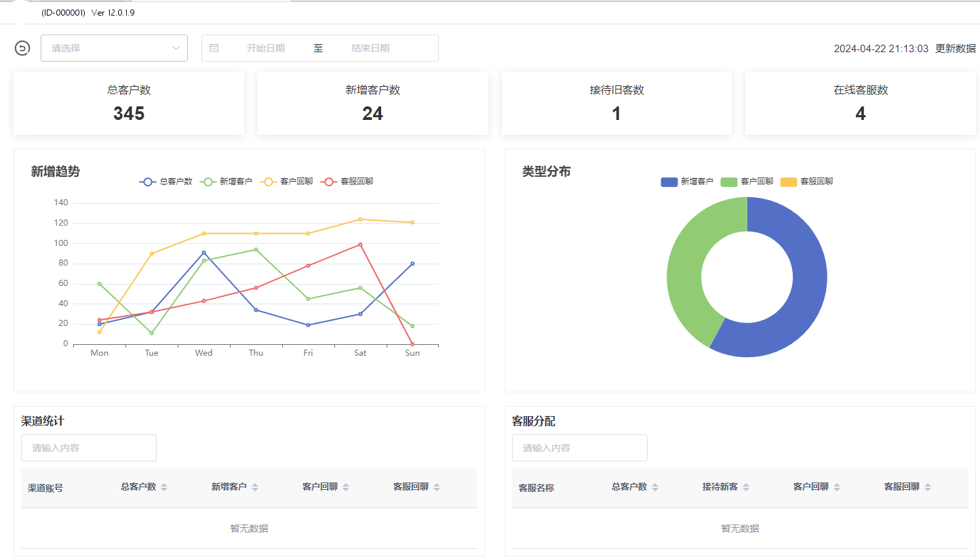The width and height of the screenshot is (980, 557).
Task: Click the 更新数据 refresh data link
Action: (x=956, y=49)
